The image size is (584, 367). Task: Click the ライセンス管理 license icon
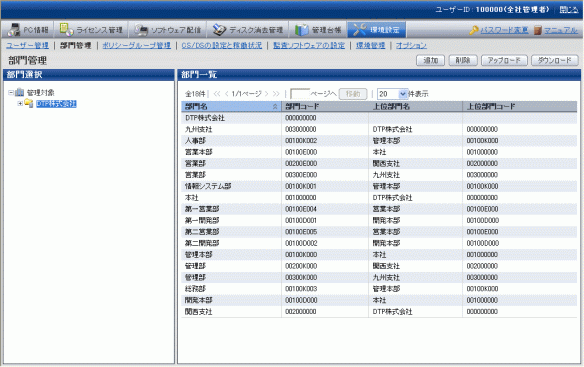click(x=66, y=30)
